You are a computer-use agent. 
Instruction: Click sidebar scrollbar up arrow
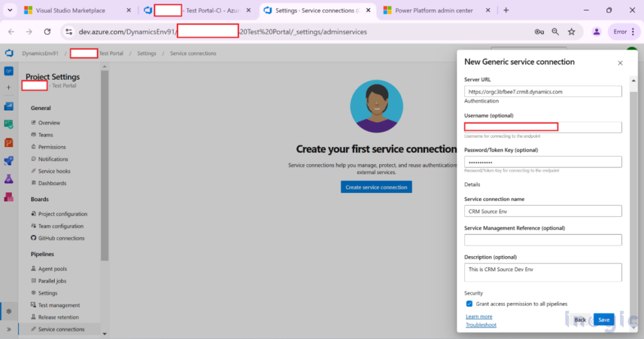(104, 66)
